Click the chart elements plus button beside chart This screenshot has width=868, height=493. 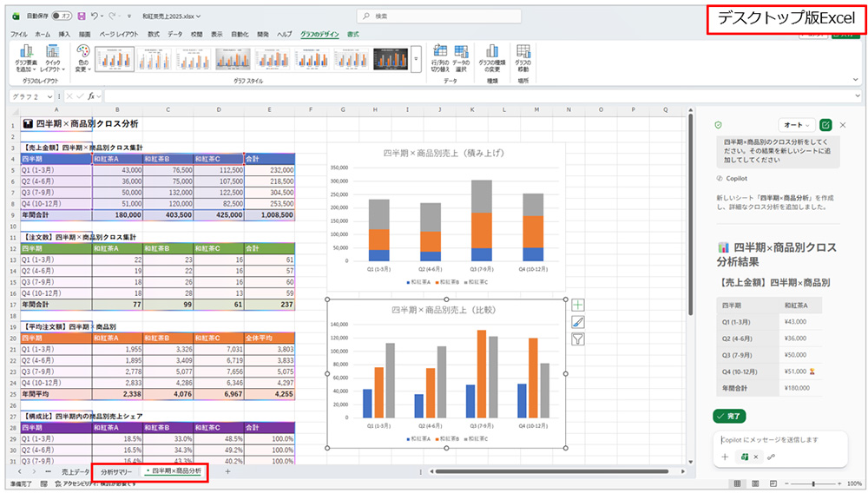[x=578, y=306]
